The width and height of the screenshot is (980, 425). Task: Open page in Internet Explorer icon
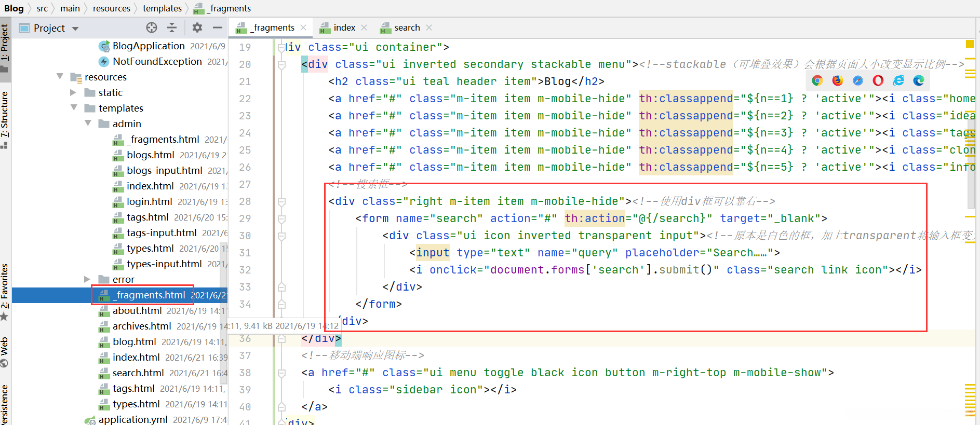pos(898,80)
